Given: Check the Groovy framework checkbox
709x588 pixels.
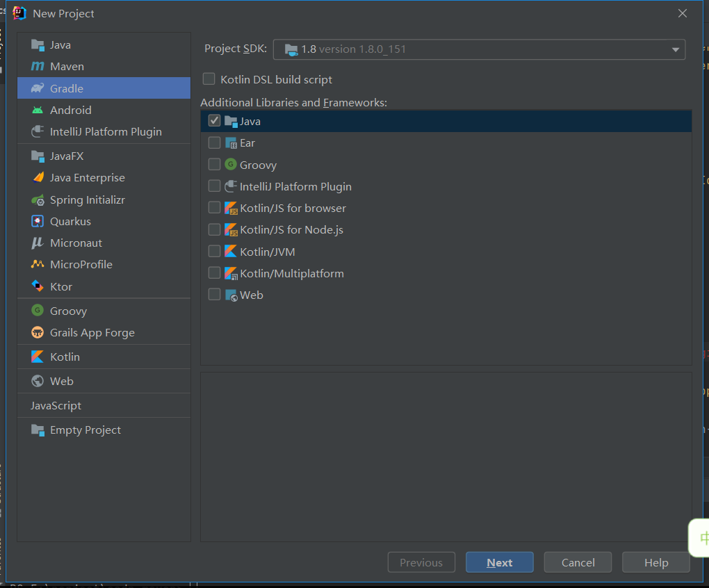Looking at the screenshot, I should point(214,164).
